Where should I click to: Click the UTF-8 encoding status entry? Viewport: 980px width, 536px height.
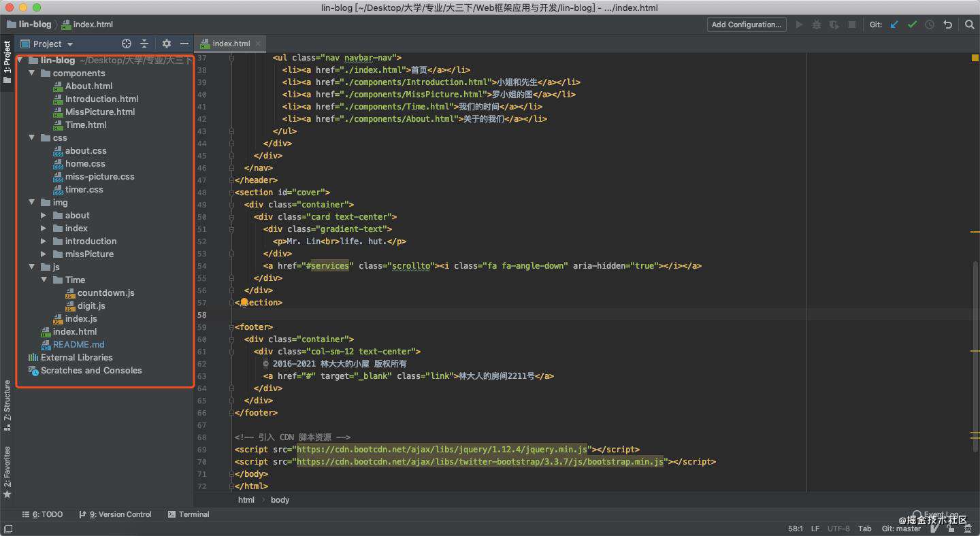[838, 529]
